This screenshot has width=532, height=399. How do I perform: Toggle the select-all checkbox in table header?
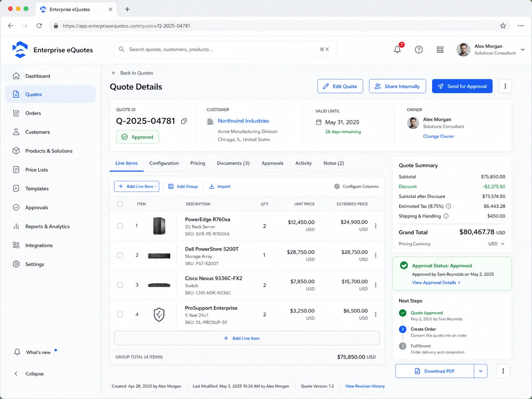120,204
